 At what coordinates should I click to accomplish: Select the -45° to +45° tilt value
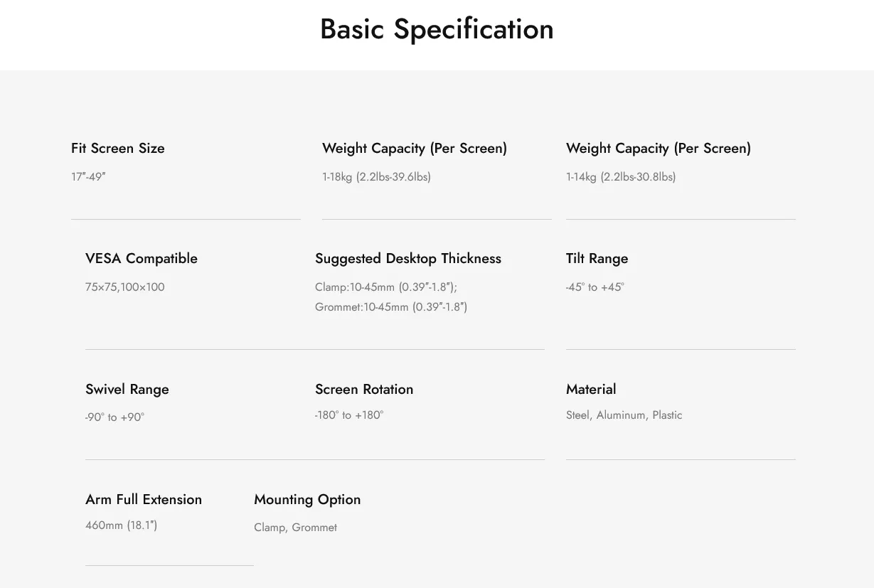tap(595, 287)
